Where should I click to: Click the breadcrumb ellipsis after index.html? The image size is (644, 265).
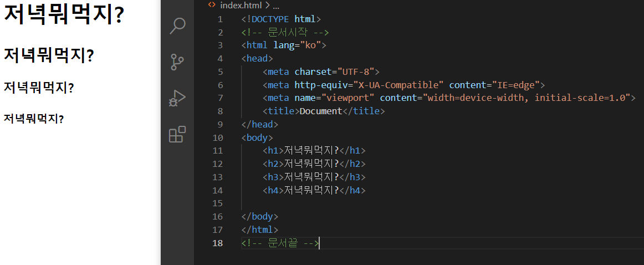tap(276, 6)
